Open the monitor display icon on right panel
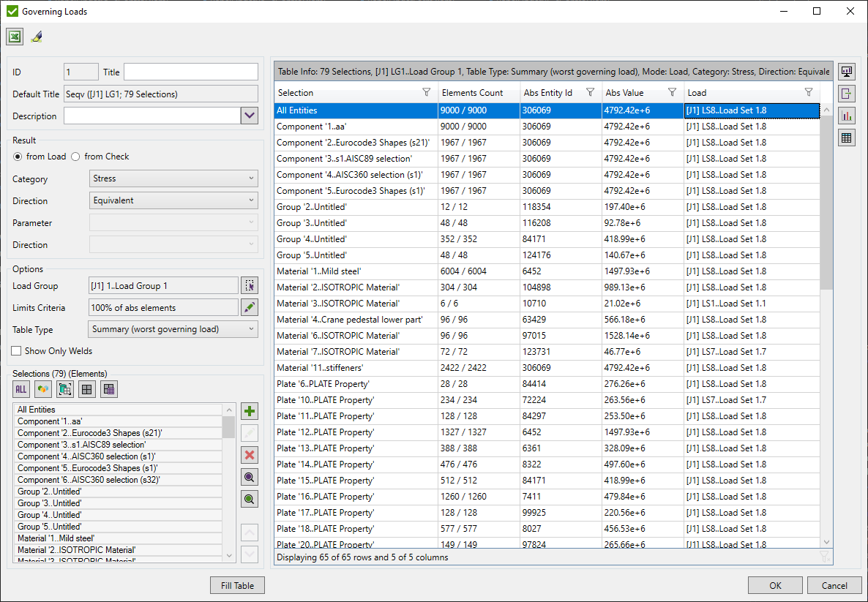The height and width of the screenshot is (602, 868). [846, 71]
